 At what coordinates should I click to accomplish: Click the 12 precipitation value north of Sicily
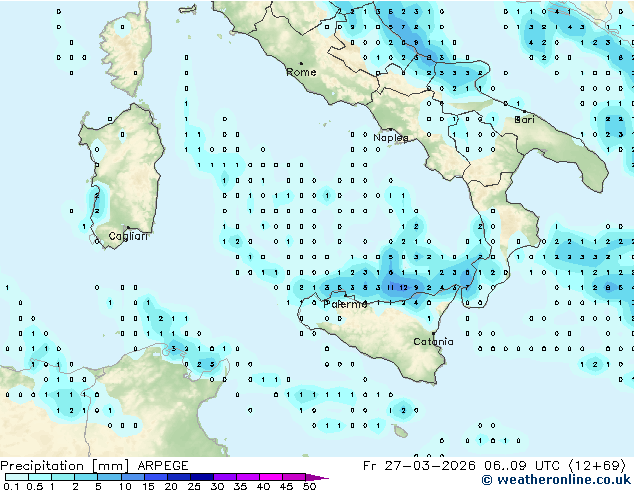pyautogui.click(x=403, y=287)
